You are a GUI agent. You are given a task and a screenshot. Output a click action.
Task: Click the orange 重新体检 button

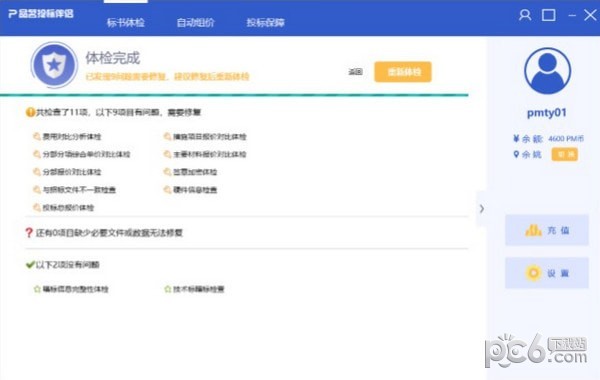403,72
